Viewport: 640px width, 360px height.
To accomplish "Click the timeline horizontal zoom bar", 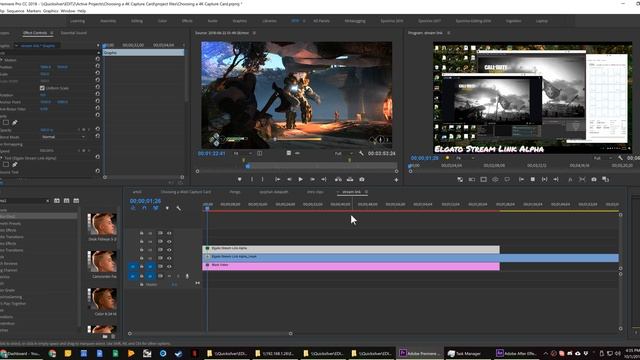I will 210,333.
